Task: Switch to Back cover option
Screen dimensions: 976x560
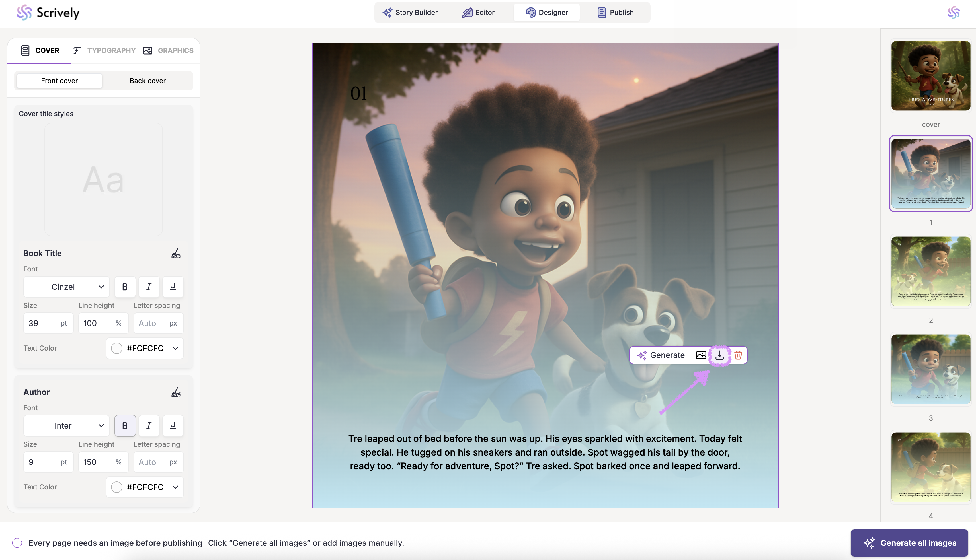Action: [x=147, y=81]
